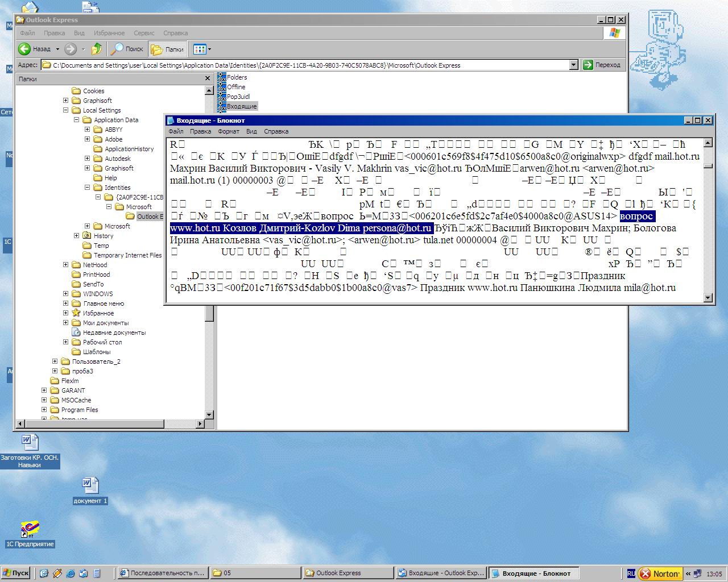Open Файл menu in Блокнот window

click(x=176, y=131)
